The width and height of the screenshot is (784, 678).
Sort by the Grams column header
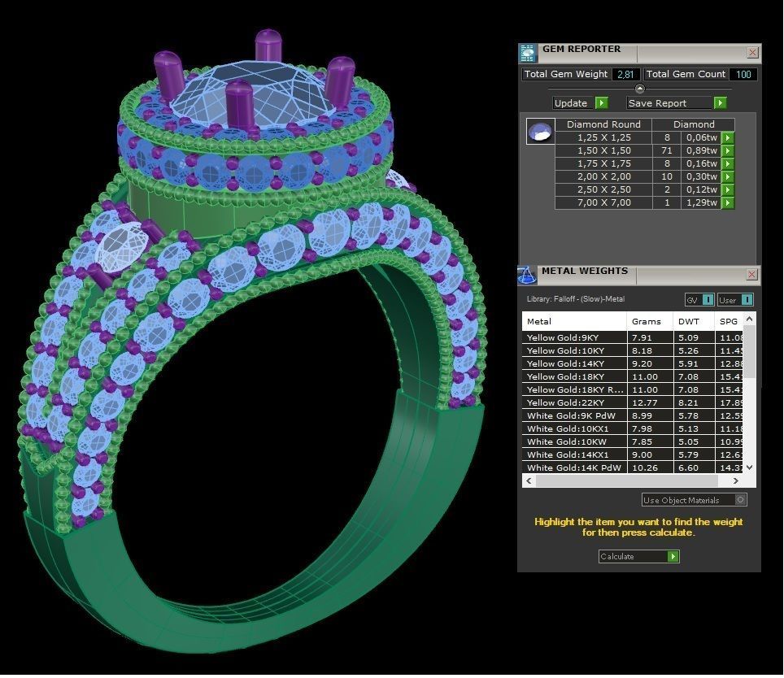pos(650,321)
